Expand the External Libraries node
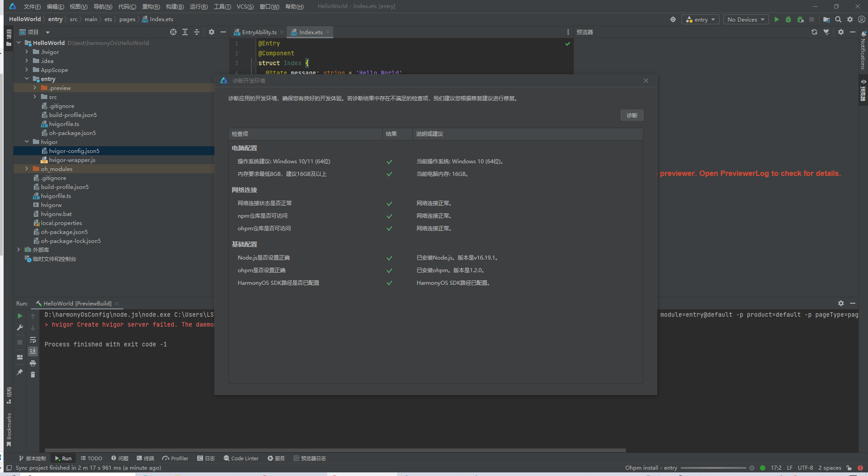Image resolution: width=868 pixels, height=476 pixels. pyautogui.click(x=19, y=250)
